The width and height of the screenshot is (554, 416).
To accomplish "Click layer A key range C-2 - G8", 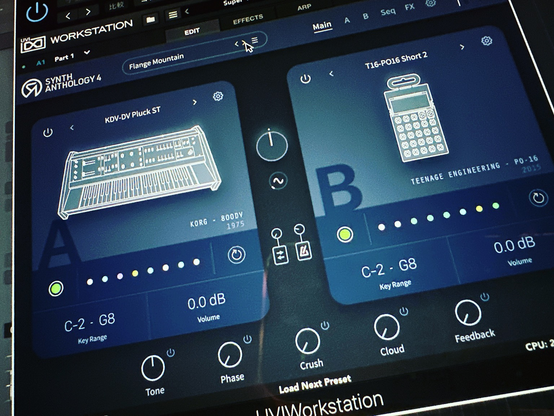I will 90,322.
